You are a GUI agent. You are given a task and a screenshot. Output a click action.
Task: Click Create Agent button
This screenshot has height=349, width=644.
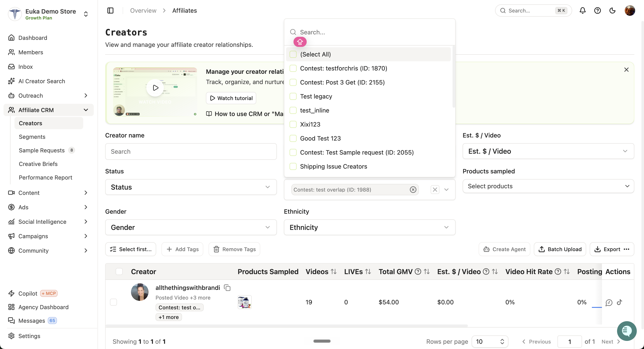504,249
